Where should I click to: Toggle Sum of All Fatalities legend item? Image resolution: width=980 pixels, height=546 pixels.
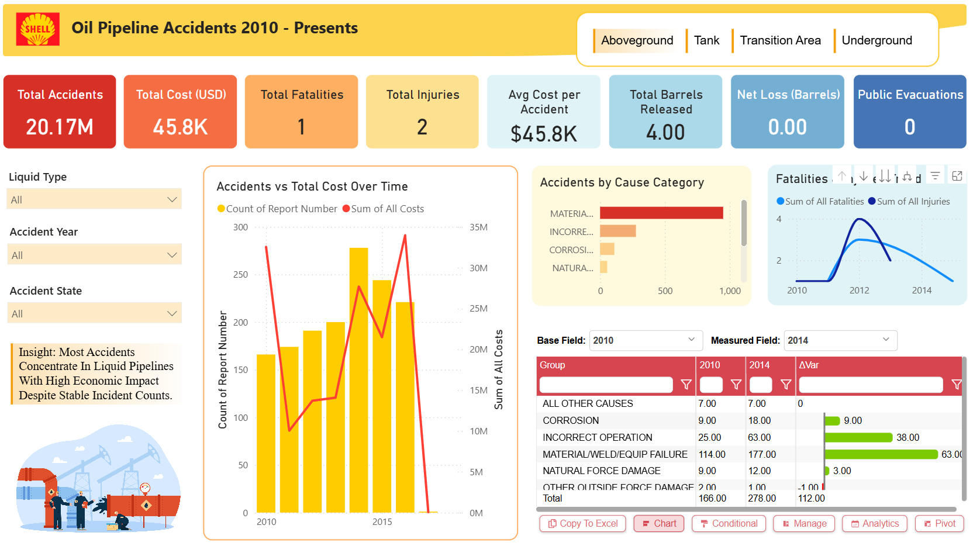pos(820,201)
